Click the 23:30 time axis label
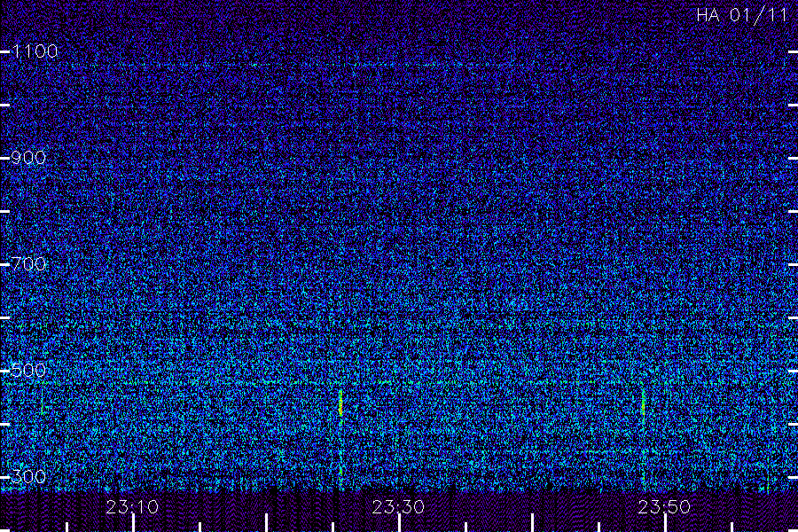This screenshot has width=798, height=532. coord(398,507)
